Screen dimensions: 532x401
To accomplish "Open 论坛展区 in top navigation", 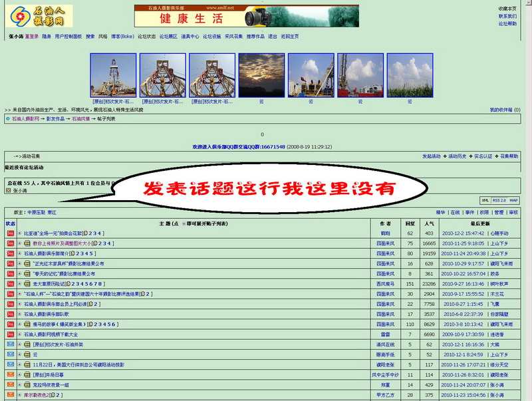I will click(168, 37).
